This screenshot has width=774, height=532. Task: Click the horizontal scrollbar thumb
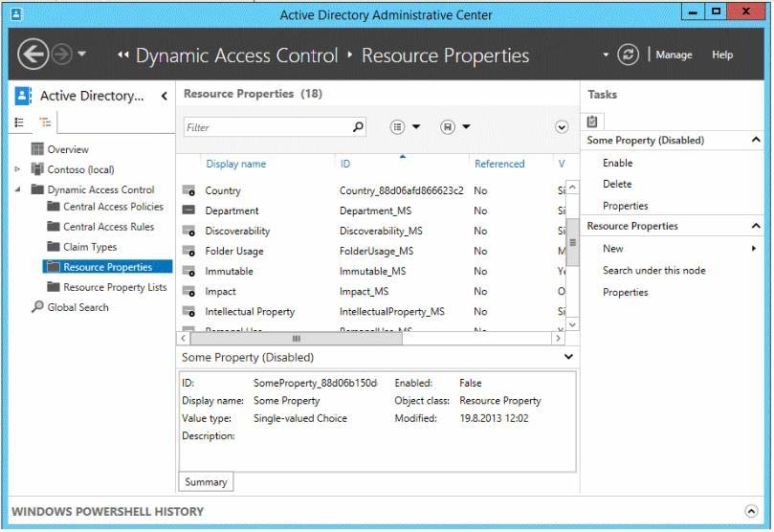point(297,338)
